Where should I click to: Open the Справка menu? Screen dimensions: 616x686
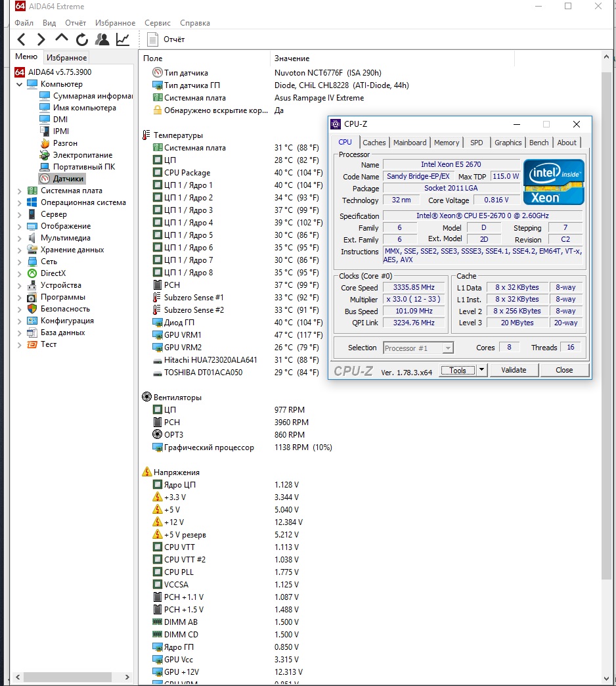pyautogui.click(x=195, y=23)
